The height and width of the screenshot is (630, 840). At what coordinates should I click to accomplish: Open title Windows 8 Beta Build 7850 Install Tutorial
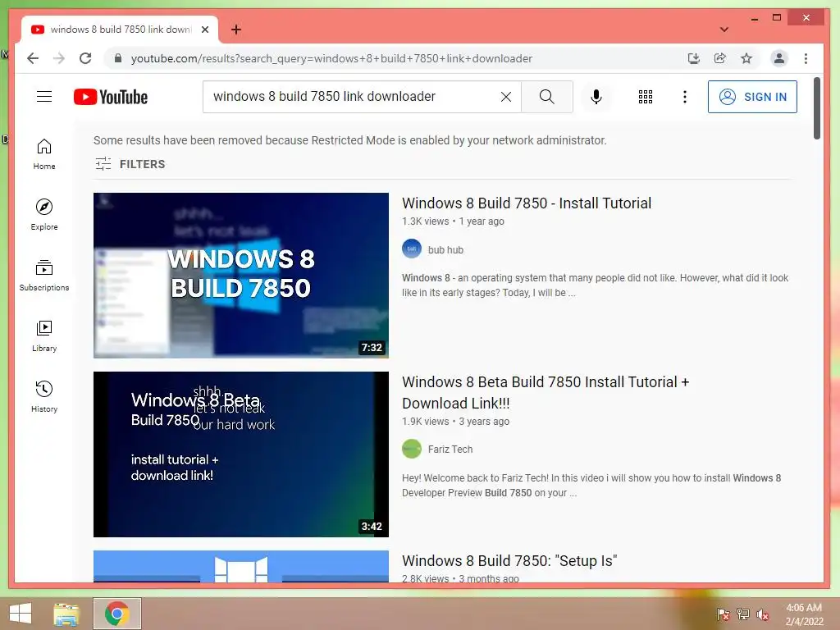pyautogui.click(x=546, y=393)
